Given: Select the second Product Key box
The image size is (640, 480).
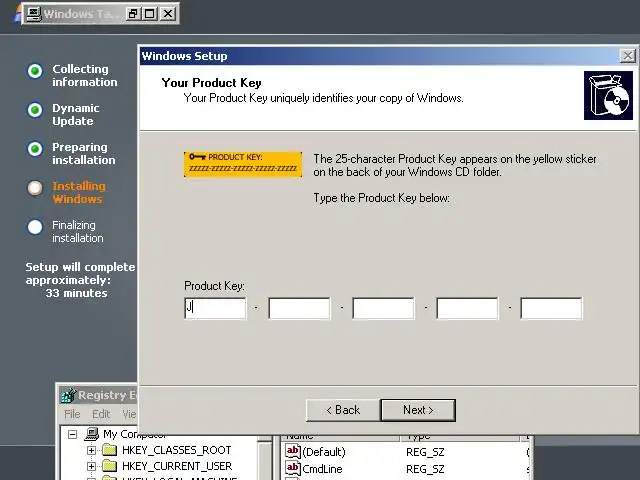Looking at the screenshot, I should pyautogui.click(x=299, y=308).
